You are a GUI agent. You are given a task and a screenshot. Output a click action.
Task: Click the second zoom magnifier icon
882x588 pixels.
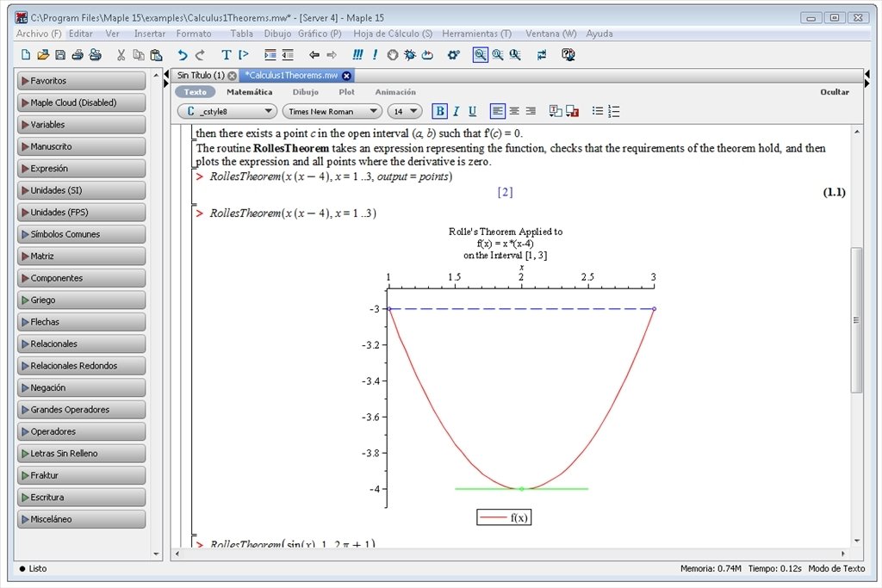click(498, 54)
